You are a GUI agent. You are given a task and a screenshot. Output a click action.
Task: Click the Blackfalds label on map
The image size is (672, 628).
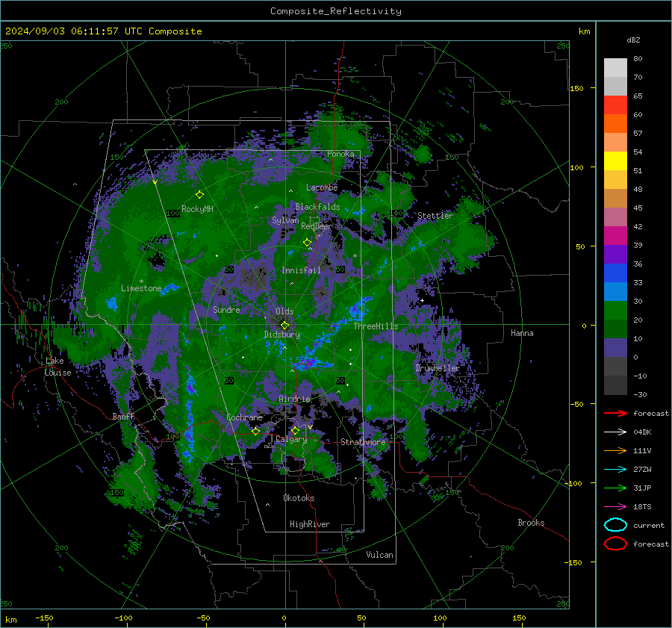(317, 207)
